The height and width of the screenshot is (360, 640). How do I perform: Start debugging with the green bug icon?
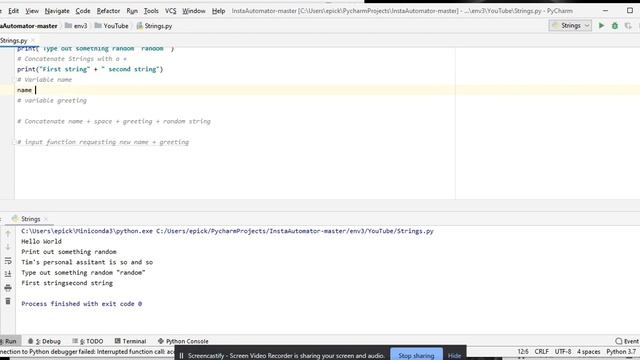pos(615,26)
